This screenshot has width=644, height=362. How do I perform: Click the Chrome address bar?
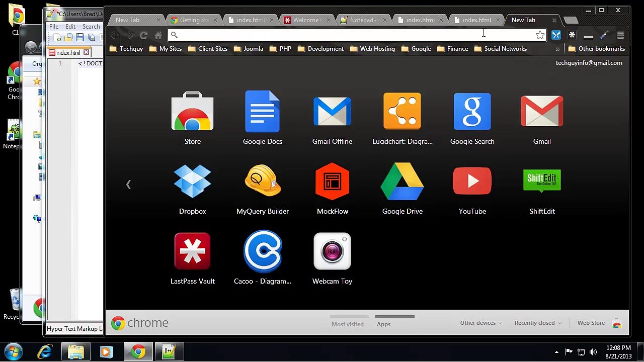(357, 35)
